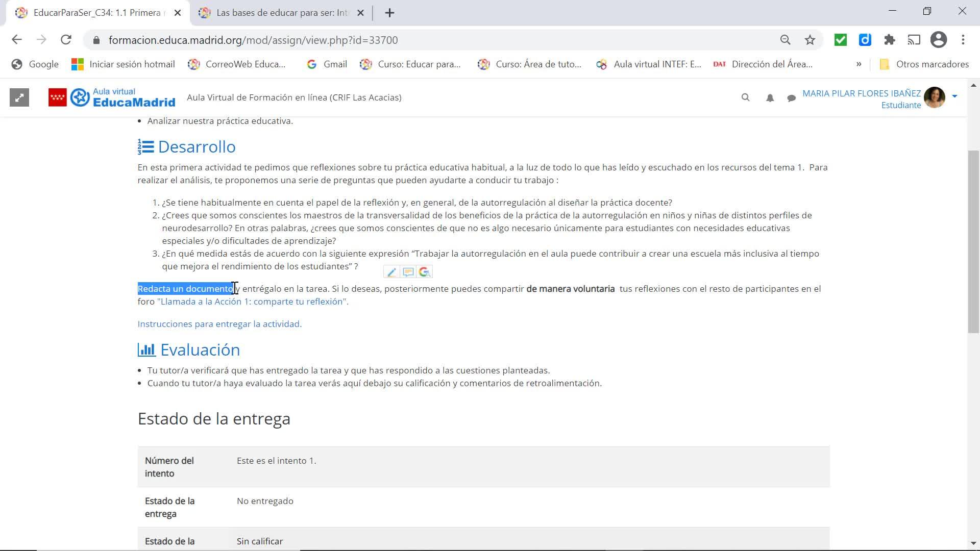Image resolution: width=980 pixels, height=551 pixels.
Task: Click the browser zoom magnifier icon
Action: [785, 40]
